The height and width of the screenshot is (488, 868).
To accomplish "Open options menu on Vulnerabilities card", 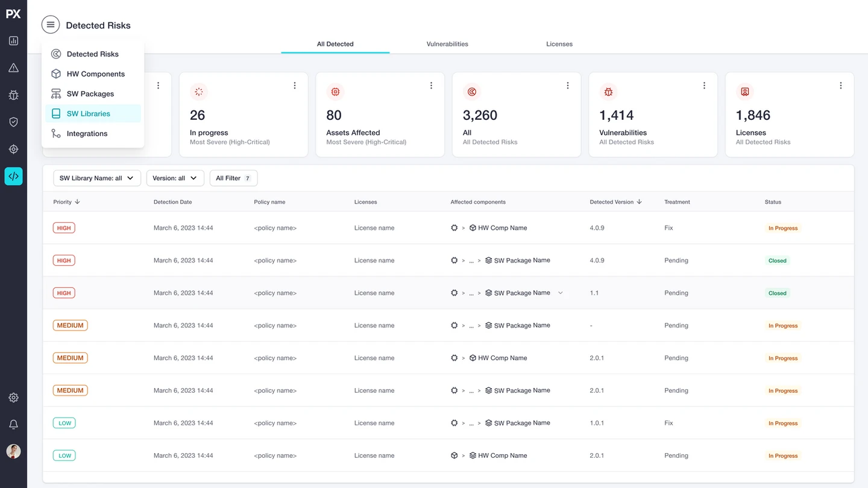I will point(704,86).
